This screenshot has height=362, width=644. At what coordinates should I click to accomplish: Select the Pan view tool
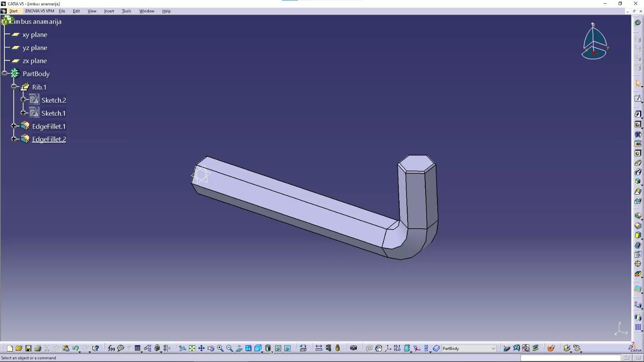pyautogui.click(x=201, y=348)
